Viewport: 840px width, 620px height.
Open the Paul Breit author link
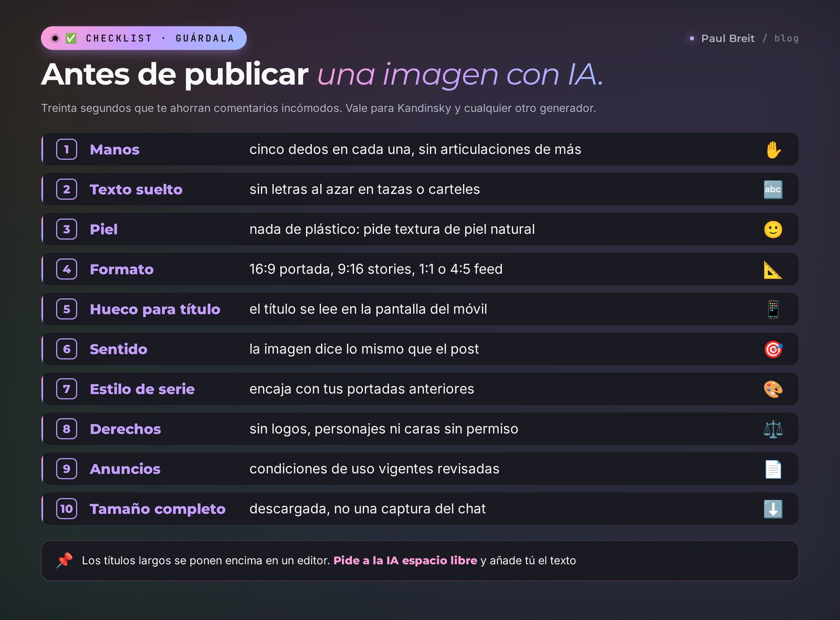(x=728, y=38)
